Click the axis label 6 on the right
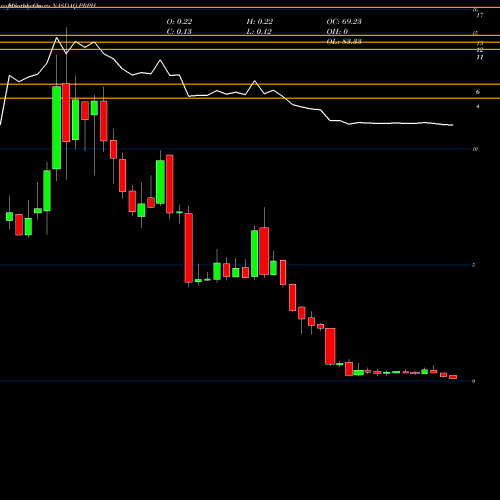This screenshot has width=500, height=500. (x=478, y=92)
